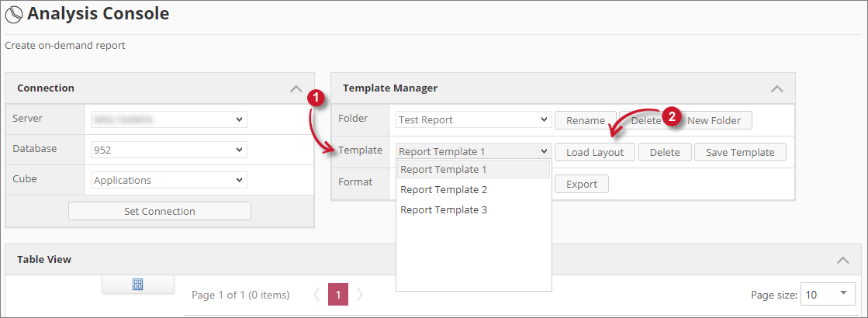Image resolution: width=868 pixels, height=318 pixels.
Task: Go to previous page arrow in pager
Action: tap(316, 295)
